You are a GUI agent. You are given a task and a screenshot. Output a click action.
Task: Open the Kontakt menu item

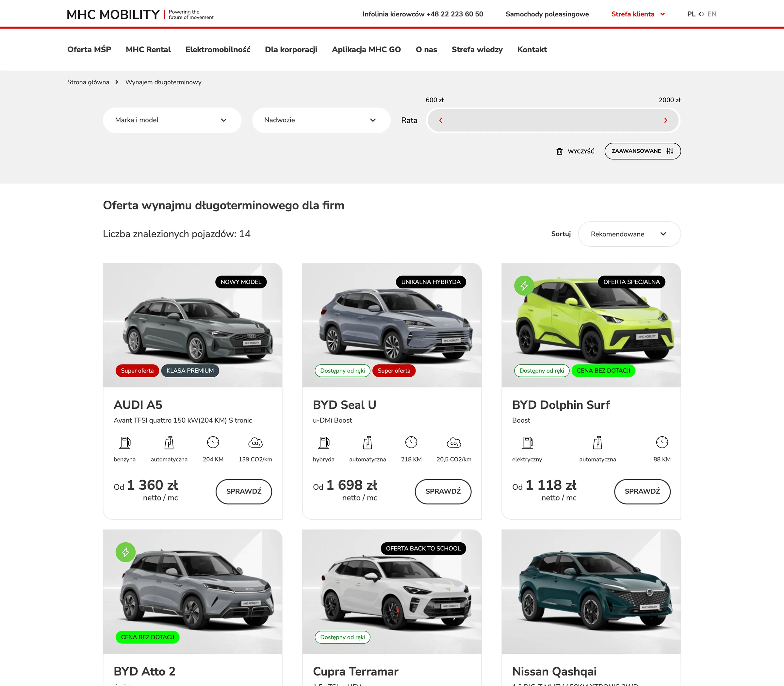532,49
